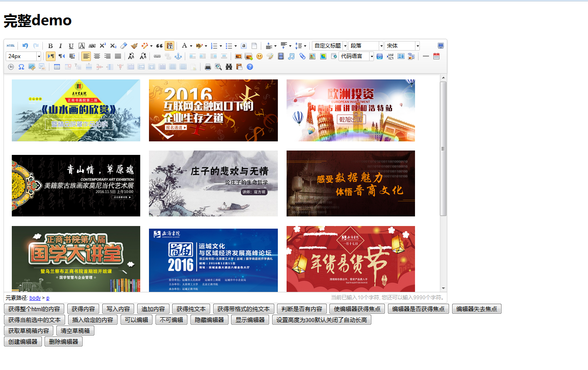Click the editor vertical scrollbar thumb
This screenshot has width=588, height=370.
(x=443, y=149)
